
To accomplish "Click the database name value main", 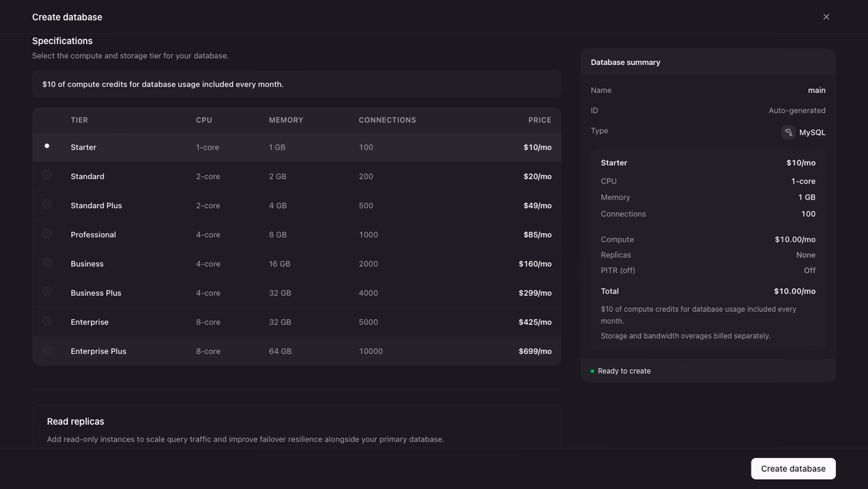I will [816, 90].
